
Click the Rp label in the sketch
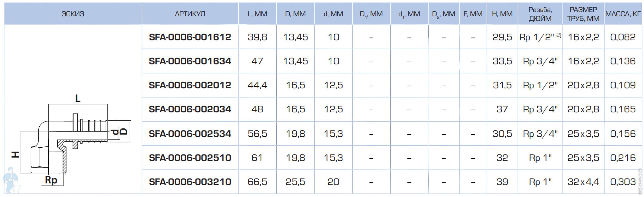tap(51, 180)
